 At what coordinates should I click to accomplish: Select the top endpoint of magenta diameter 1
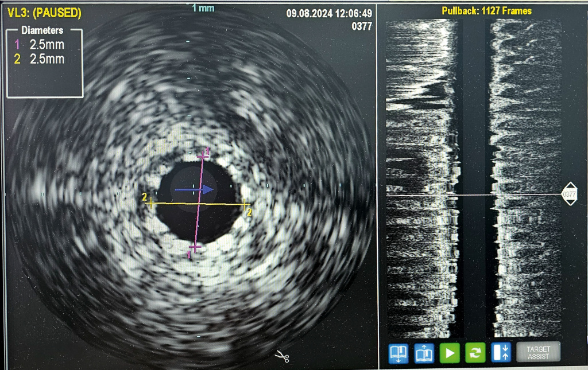tap(203, 154)
